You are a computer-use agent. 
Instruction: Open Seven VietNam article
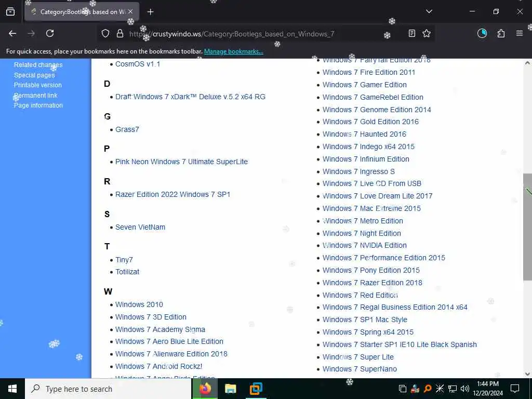click(140, 227)
